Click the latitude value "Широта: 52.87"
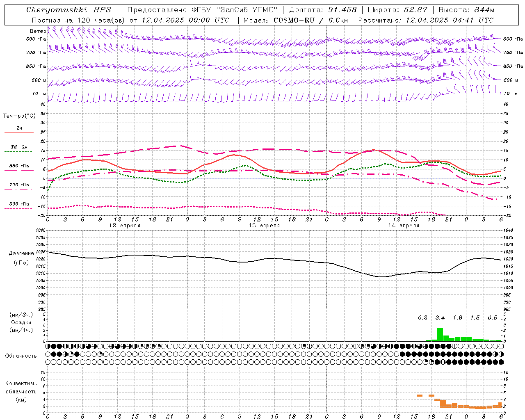This screenshot has height=420, width=525. (x=397, y=10)
